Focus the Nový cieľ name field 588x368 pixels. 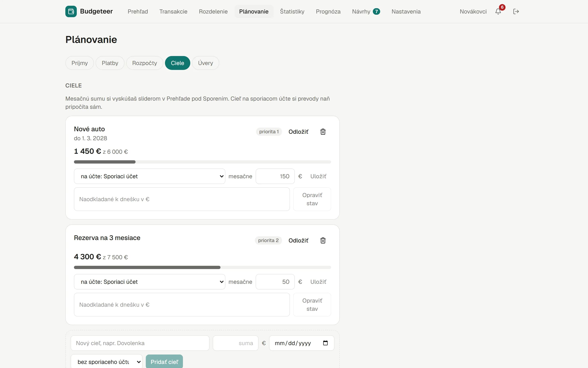(140, 343)
